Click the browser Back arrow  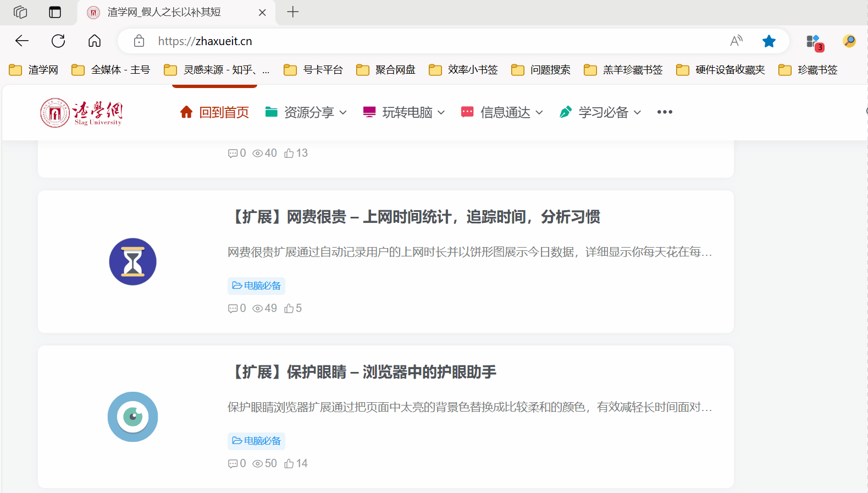(22, 41)
